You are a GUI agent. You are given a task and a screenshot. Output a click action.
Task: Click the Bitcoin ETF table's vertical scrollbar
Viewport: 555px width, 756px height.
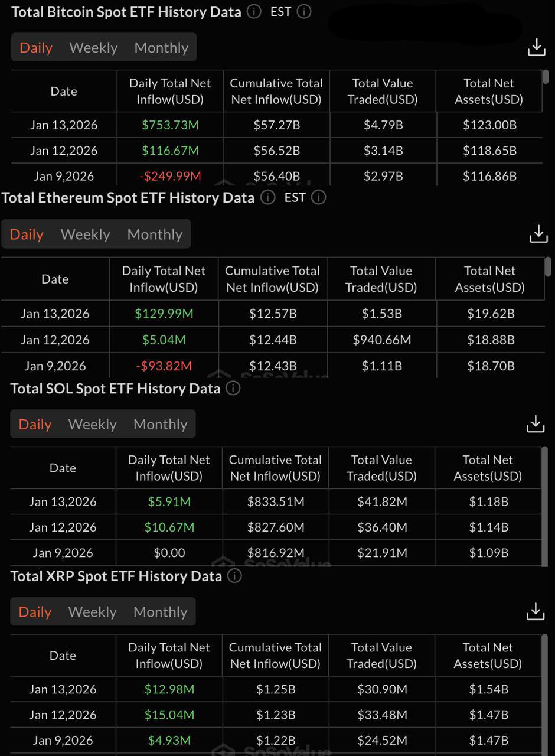[x=546, y=77]
